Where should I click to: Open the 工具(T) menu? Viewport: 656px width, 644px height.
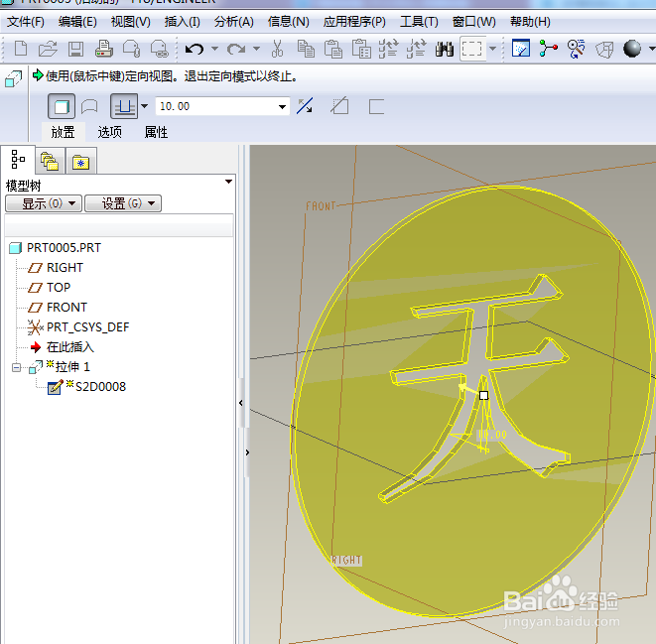[419, 21]
